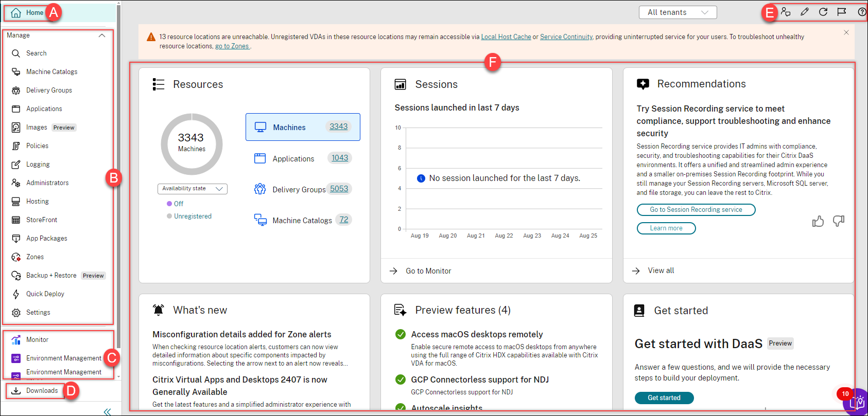Click the Administrators sidebar icon

(x=16, y=183)
